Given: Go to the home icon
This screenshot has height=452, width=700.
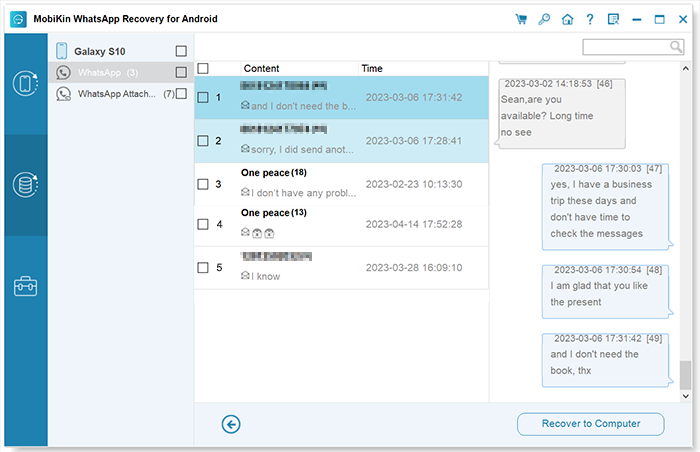Looking at the screenshot, I should click(567, 19).
